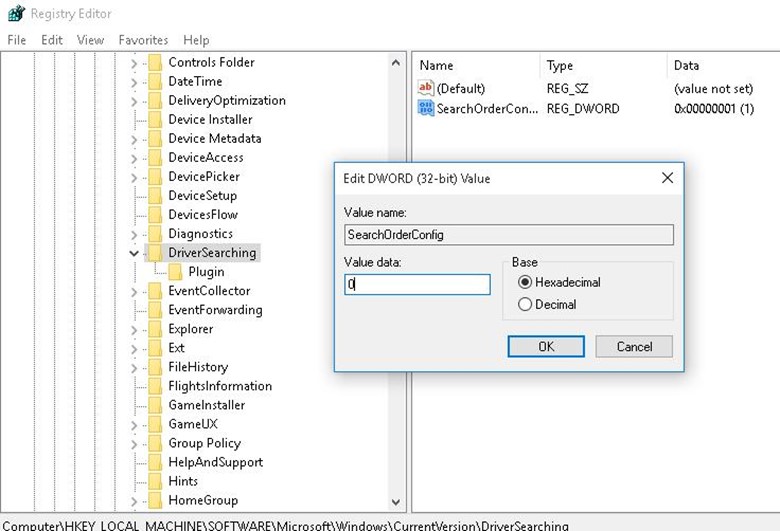
Task: Click the (value not set) data cell
Action: point(713,89)
